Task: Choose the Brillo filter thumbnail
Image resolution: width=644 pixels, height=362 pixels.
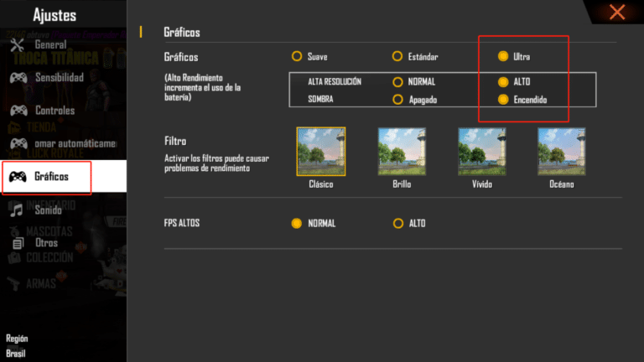Action: (x=401, y=152)
